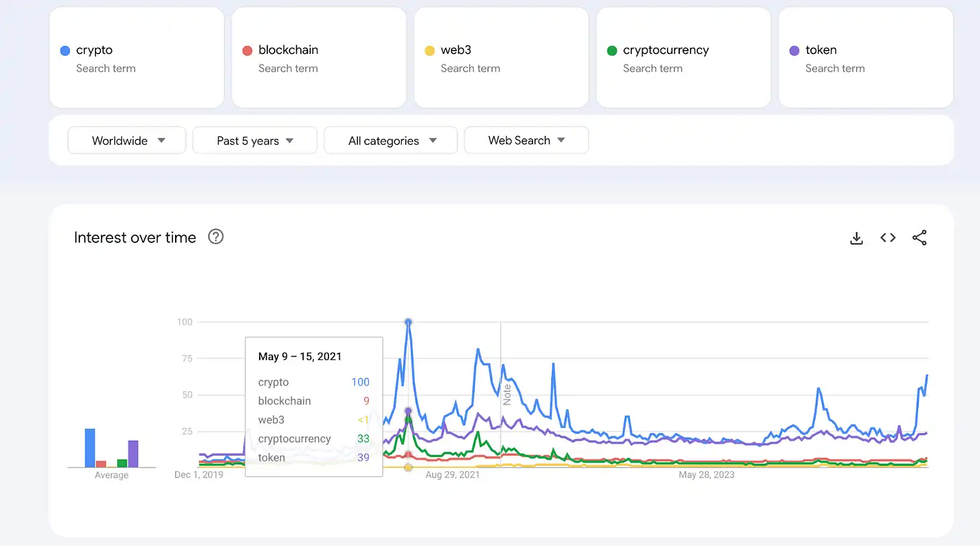This screenshot has height=546, width=980.
Task: Click the red blockchain color dot
Action: coord(247,50)
